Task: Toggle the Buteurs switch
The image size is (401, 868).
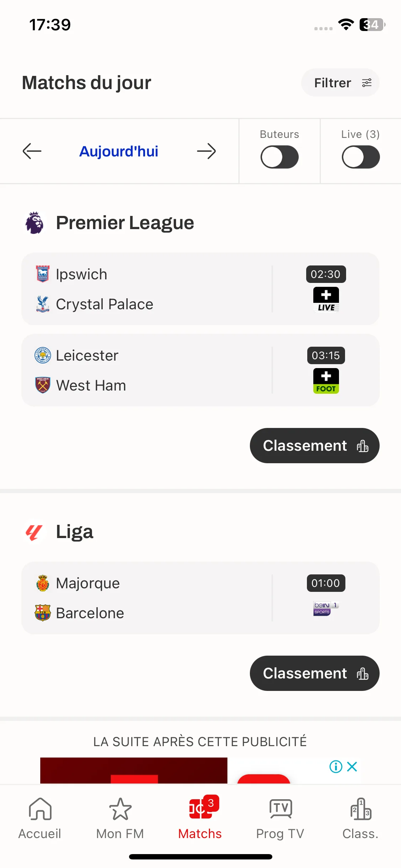Action: pos(279,157)
